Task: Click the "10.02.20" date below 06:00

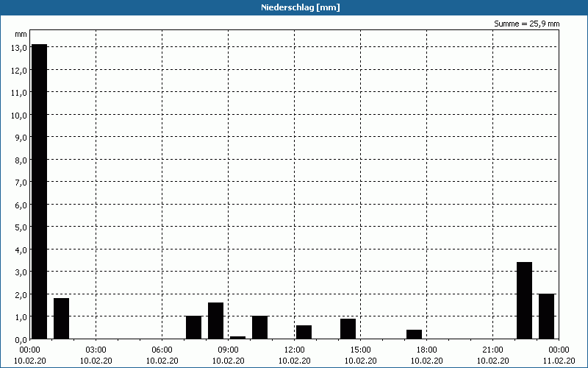Action: (x=162, y=361)
